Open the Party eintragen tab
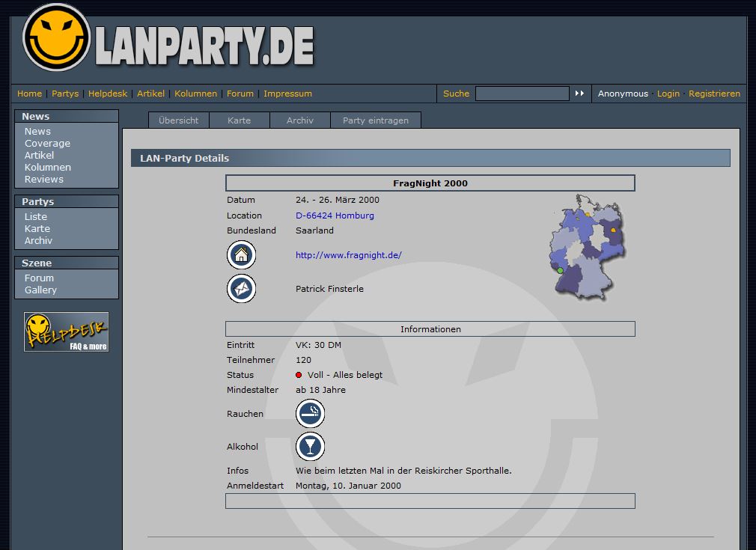The height and width of the screenshot is (550, 756). coord(376,120)
